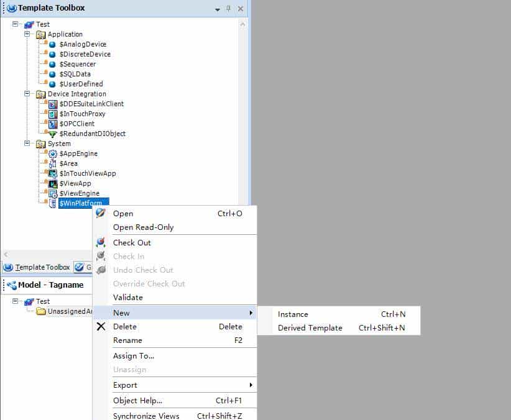
Task: Click the Check Out icon in context menu
Action: [101, 242]
